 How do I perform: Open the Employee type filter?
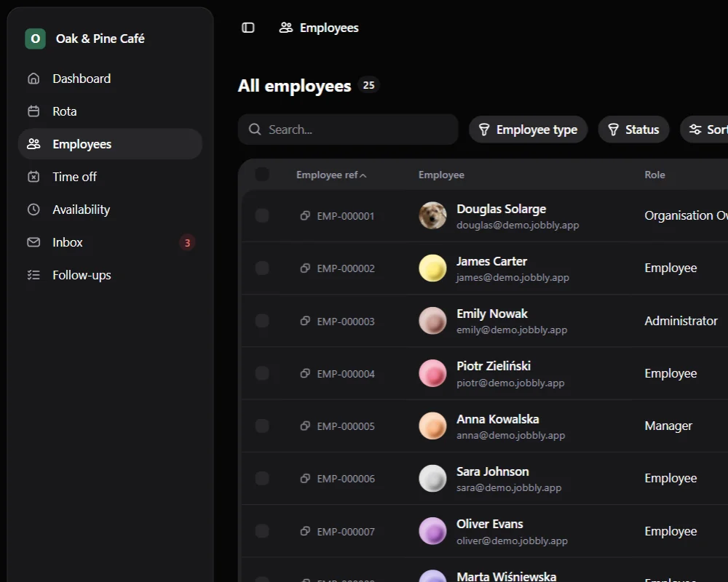pyautogui.click(x=529, y=129)
